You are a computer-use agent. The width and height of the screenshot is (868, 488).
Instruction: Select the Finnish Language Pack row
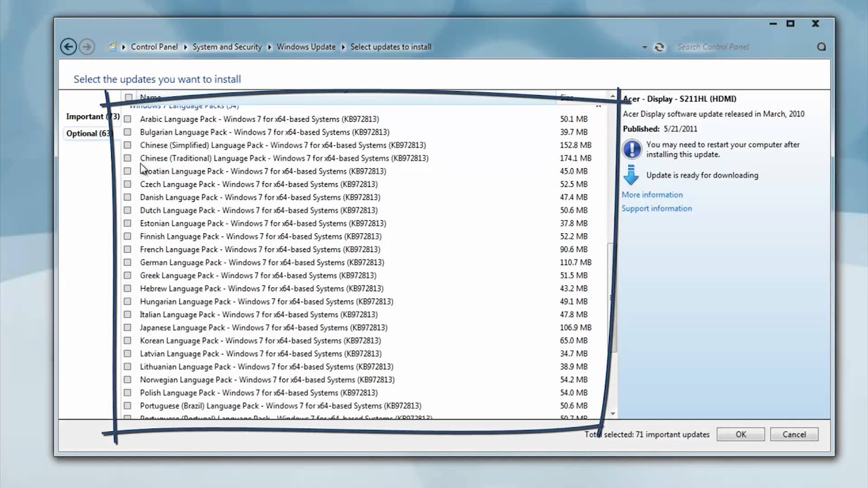click(365, 237)
